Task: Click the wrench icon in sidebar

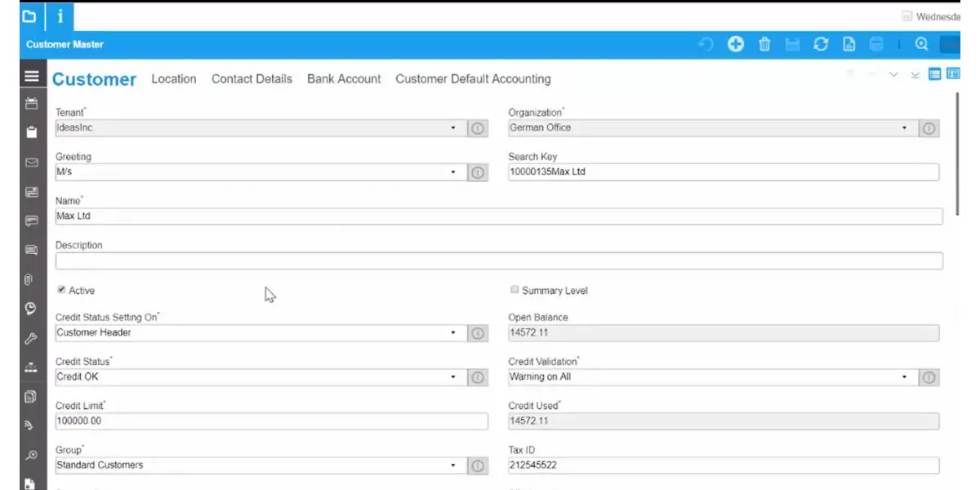Action: click(32, 338)
